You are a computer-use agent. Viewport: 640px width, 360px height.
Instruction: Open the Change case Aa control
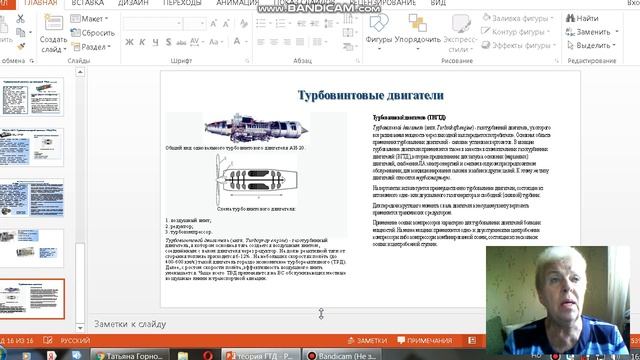click(x=216, y=42)
